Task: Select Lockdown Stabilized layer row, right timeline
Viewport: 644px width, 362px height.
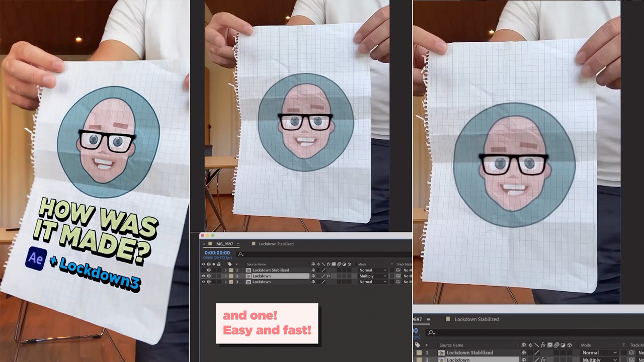Action: (528, 352)
